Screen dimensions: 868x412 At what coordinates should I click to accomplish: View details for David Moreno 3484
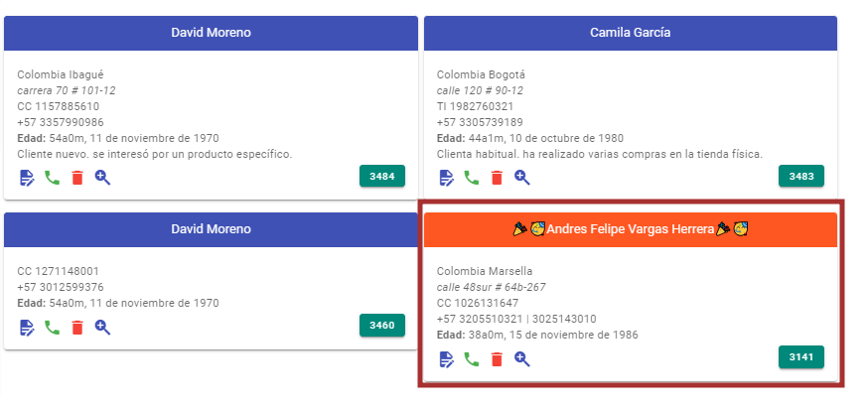[102, 178]
